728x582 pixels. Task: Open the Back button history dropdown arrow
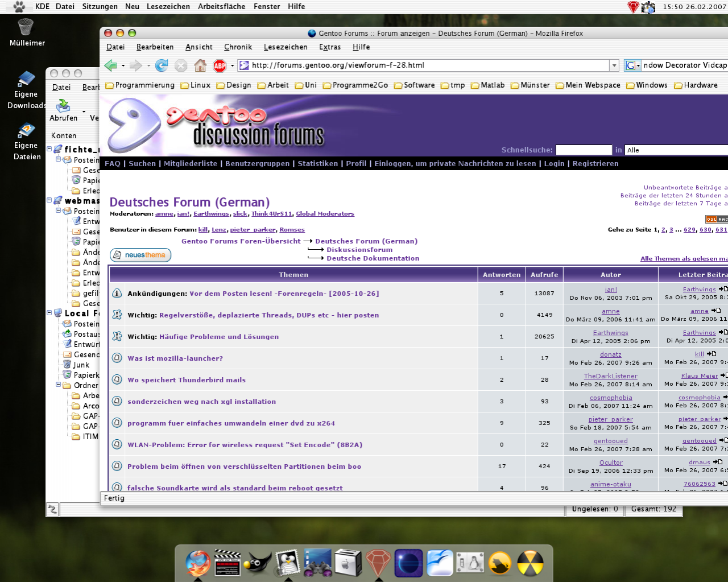(123, 66)
